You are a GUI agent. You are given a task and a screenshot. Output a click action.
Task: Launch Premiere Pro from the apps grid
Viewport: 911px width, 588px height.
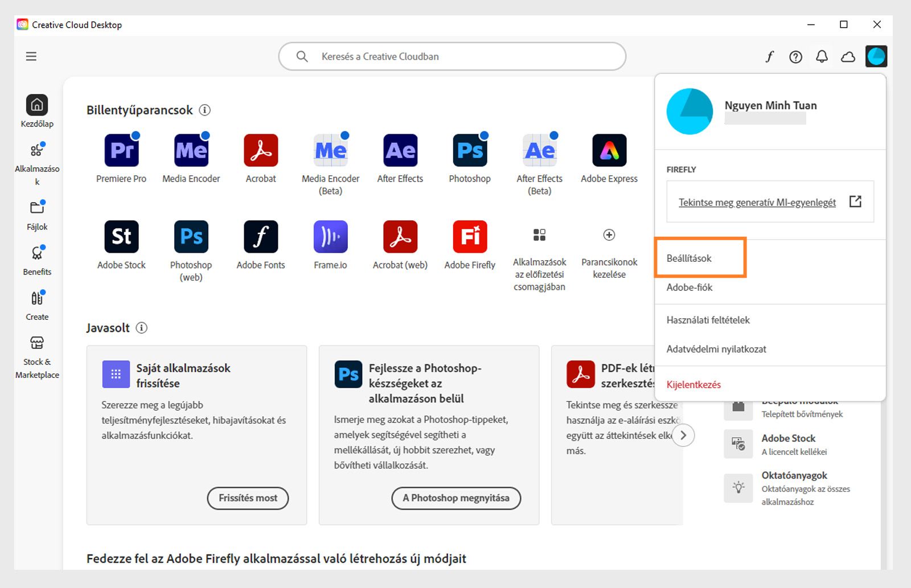tap(121, 150)
